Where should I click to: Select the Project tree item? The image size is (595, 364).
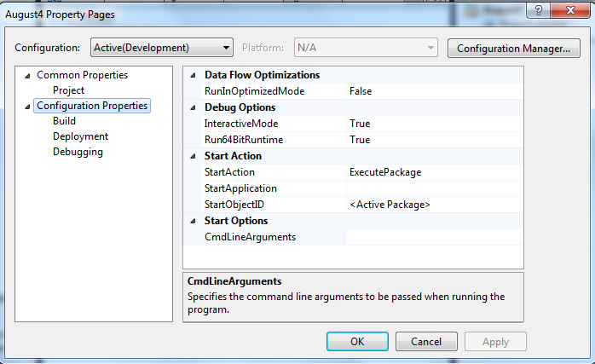[x=68, y=90]
